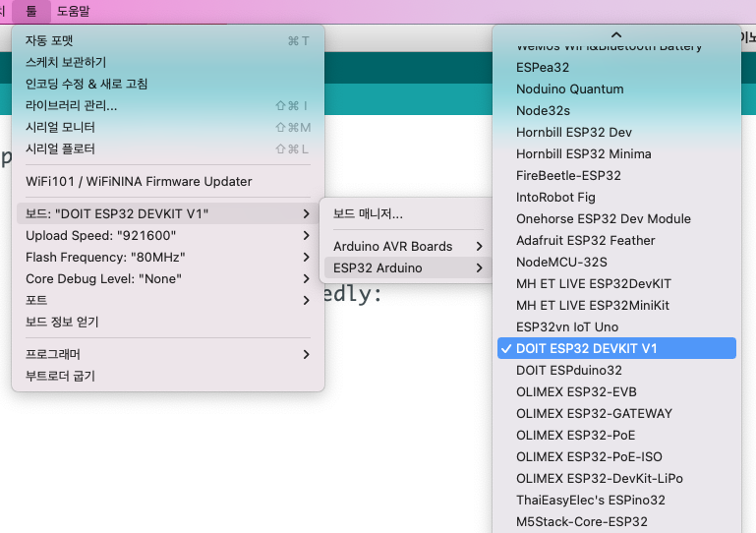Expand the 보드: "DOIT ESP32 DEVKIT V1" submenu

(168, 213)
